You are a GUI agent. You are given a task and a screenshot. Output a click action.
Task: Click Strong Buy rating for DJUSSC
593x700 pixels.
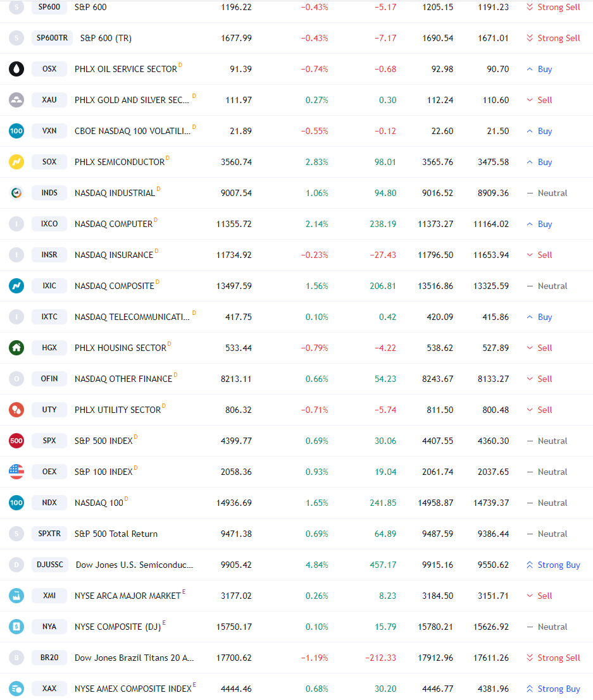(554, 565)
